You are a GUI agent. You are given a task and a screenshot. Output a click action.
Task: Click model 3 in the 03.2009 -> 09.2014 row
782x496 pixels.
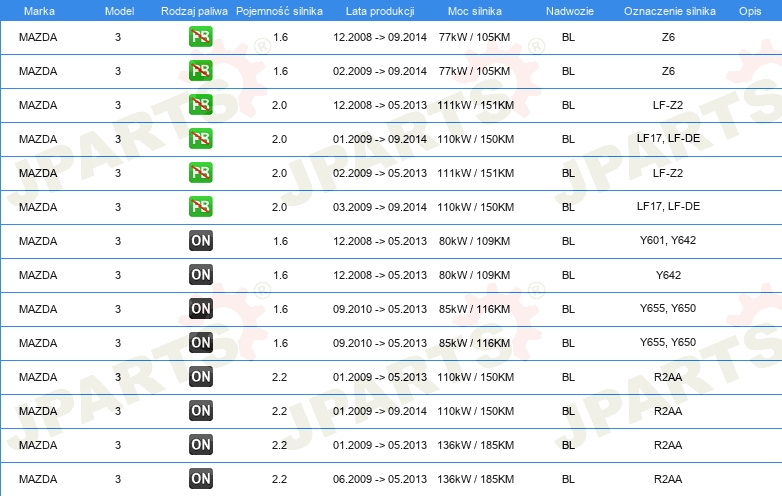pyautogui.click(x=118, y=207)
